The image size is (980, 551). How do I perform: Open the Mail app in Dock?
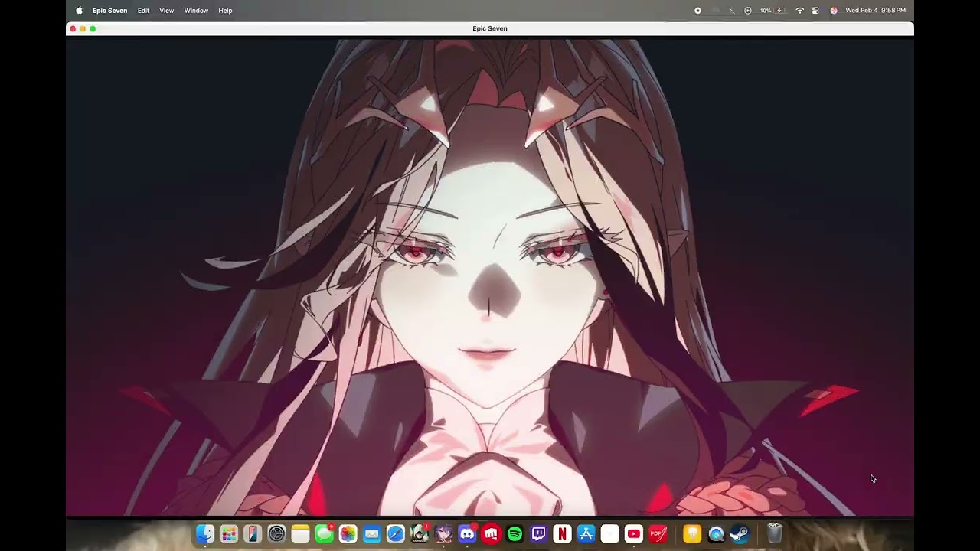(371, 533)
